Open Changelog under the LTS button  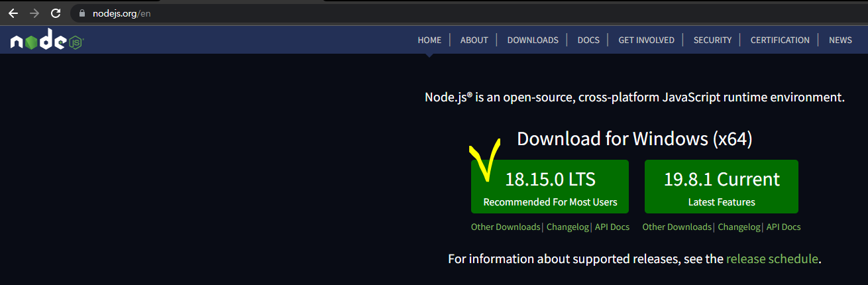567,227
